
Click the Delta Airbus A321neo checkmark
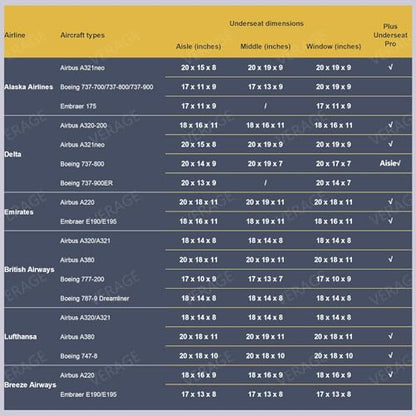pyautogui.click(x=390, y=144)
